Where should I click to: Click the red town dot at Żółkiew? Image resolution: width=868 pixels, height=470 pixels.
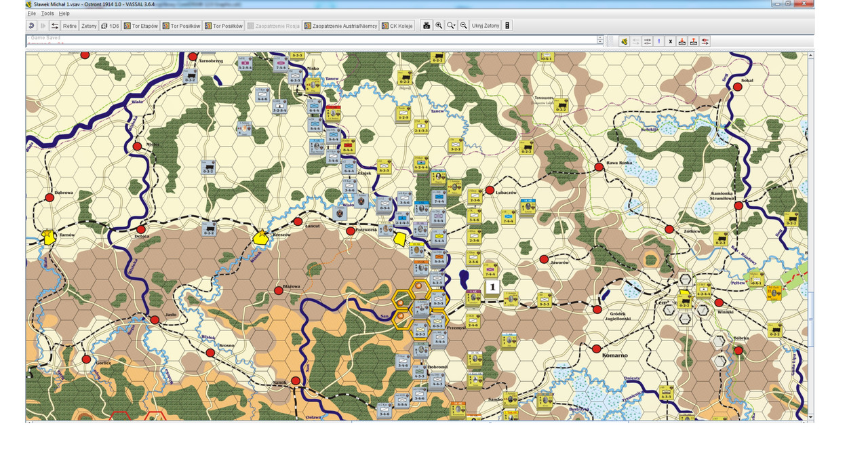(669, 229)
